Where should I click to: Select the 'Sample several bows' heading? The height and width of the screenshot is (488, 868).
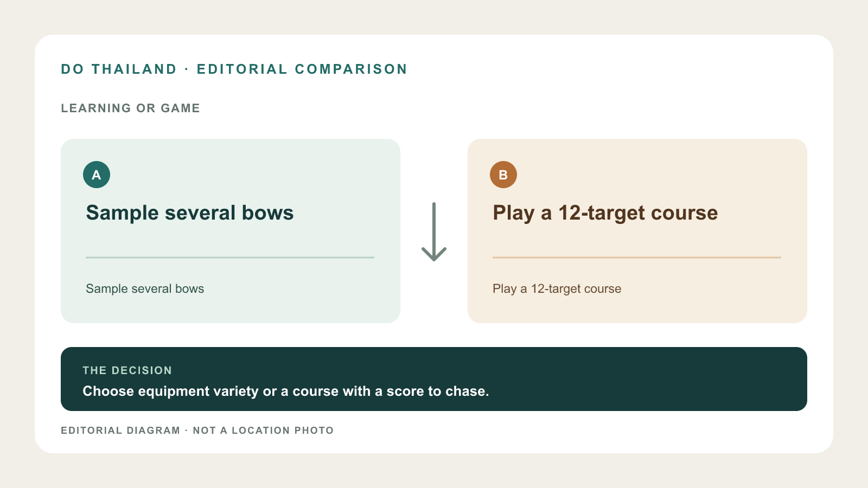(x=190, y=213)
